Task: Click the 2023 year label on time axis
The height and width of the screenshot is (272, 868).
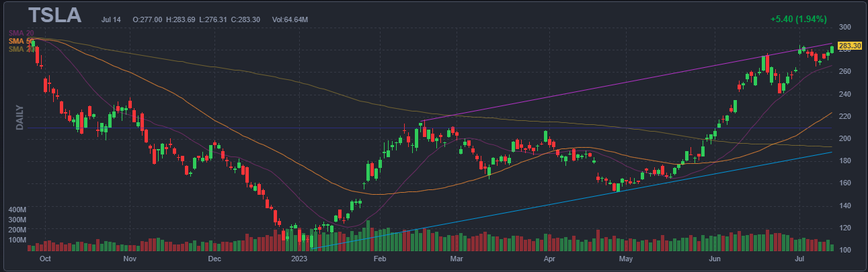Action: pyautogui.click(x=299, y=258)
